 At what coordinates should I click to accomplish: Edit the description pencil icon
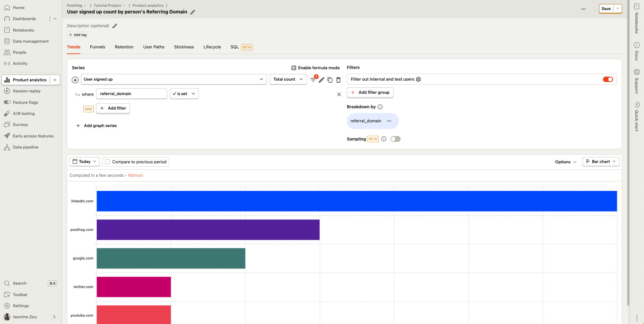[x=115, y=26]
